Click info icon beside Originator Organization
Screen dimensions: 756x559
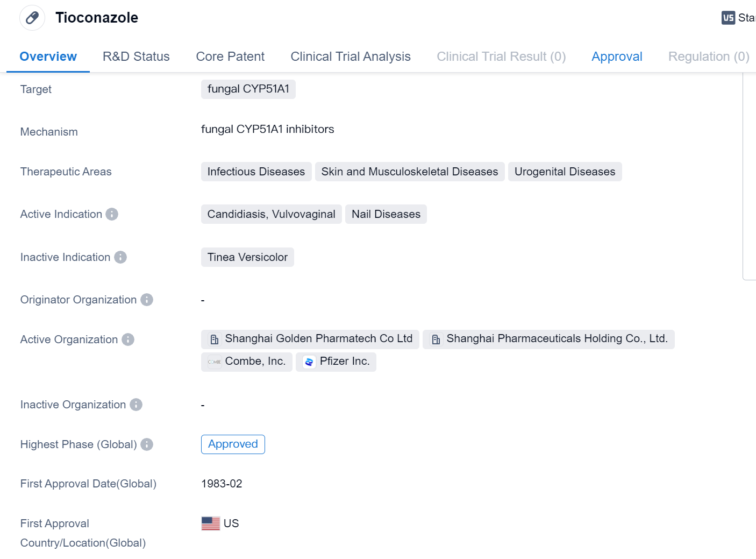(147, 300)
